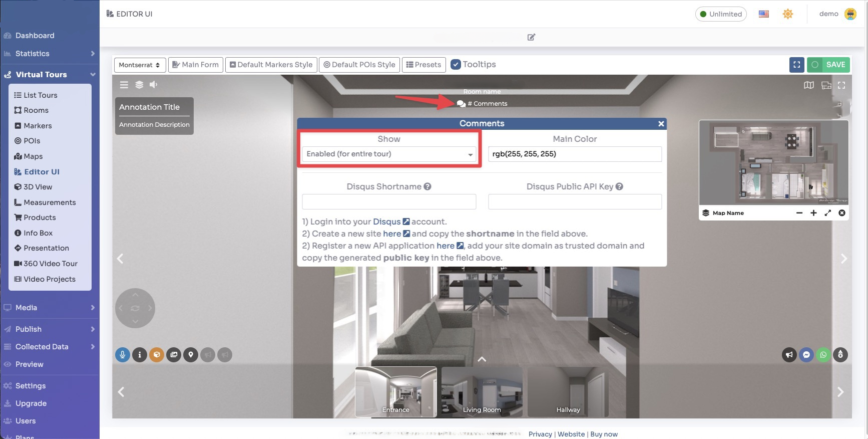Toggle the Tooltips checkbox
The width and height of the screenshot is (868, 439).
[x=456, y=65]
